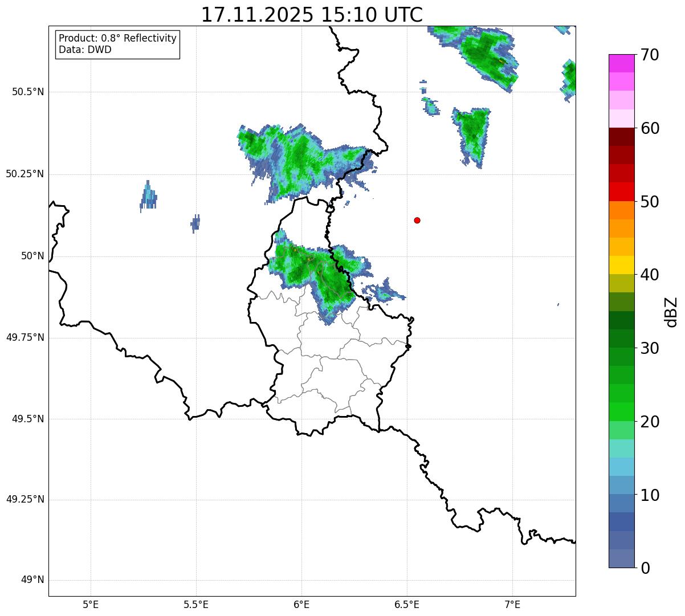Click the colorbar tick label 20

pyautogui.click(x=650, y=422)
